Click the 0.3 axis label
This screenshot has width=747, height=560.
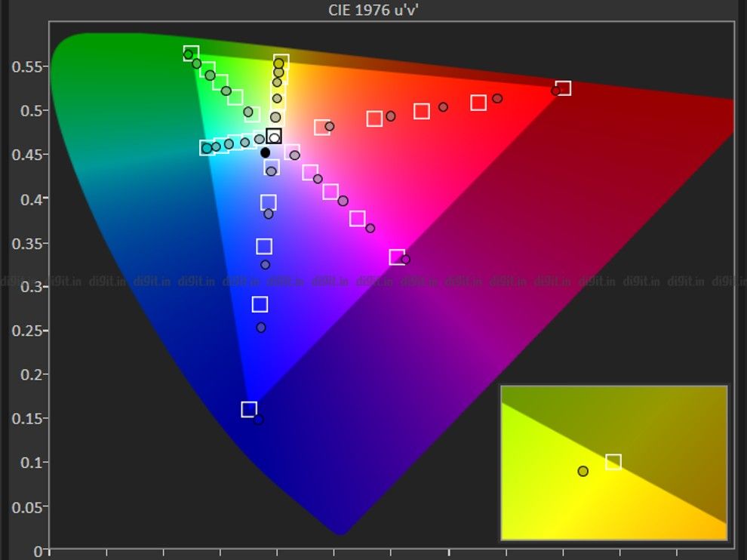tap(33, 287)
